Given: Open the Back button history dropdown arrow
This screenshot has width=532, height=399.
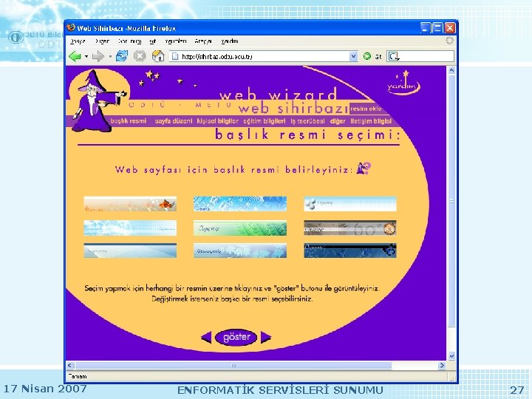Looking at the screenshot, I should [x=86, y=56].
